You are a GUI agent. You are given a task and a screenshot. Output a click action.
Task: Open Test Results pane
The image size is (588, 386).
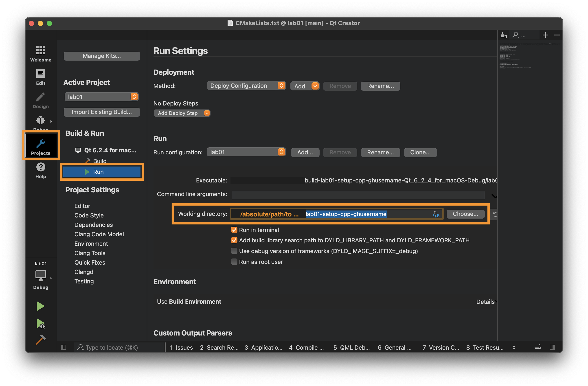tap(485, 347)
